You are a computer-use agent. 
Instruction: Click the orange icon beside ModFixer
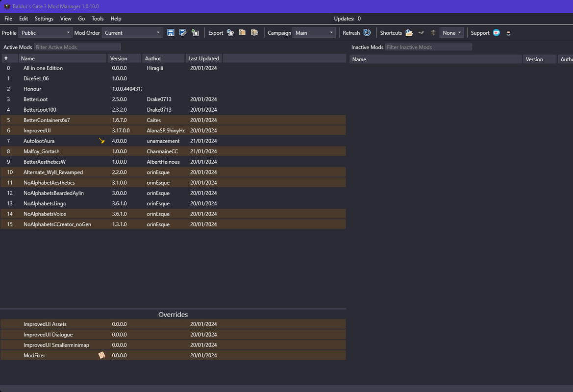[x=101, y=355]
